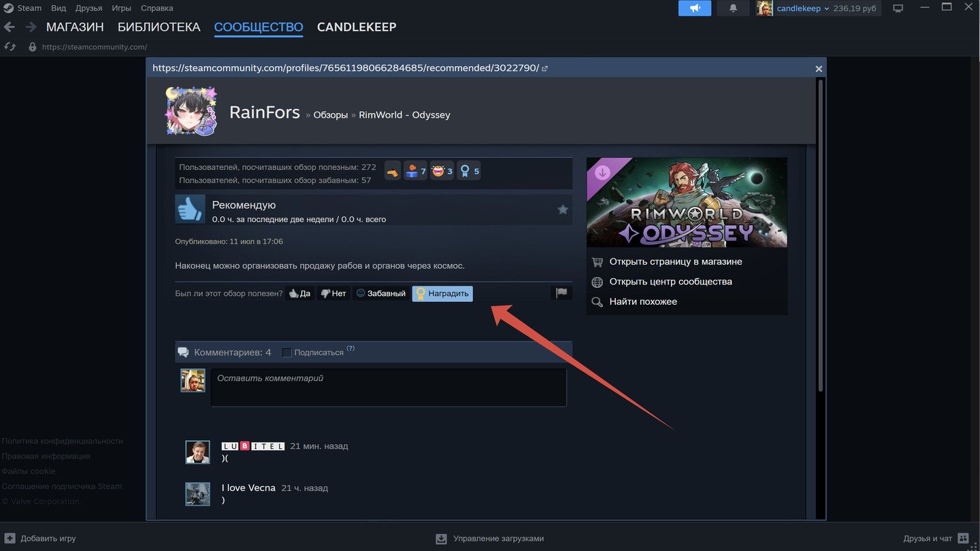980x551 pixels.
Task: Click Соглашение подписчика Steam link
Action: [x=62, y=486]
